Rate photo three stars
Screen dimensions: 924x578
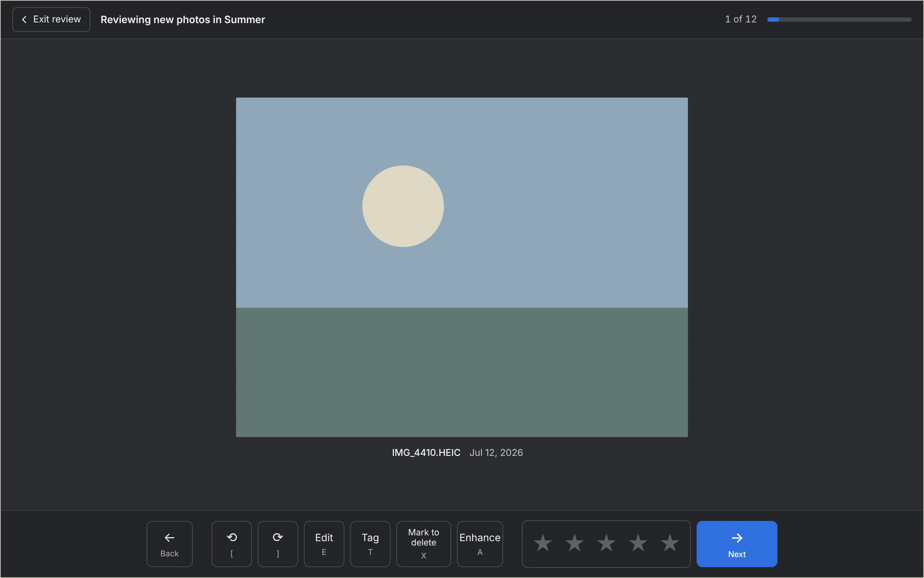pos(606,543)
